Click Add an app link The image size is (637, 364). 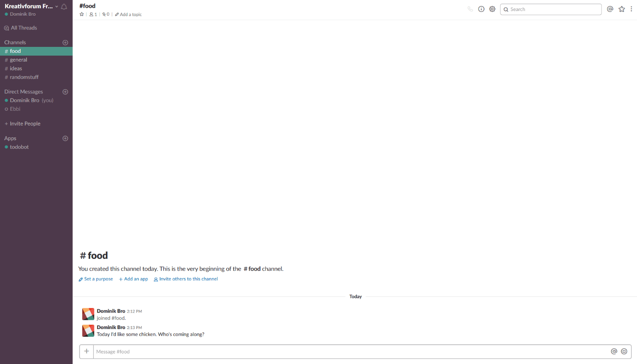coord(133,279)
